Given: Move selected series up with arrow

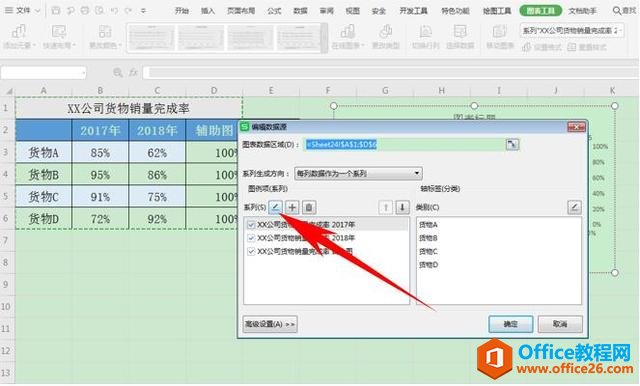Looking at the screenshot, I should click(x=385, y=207).
